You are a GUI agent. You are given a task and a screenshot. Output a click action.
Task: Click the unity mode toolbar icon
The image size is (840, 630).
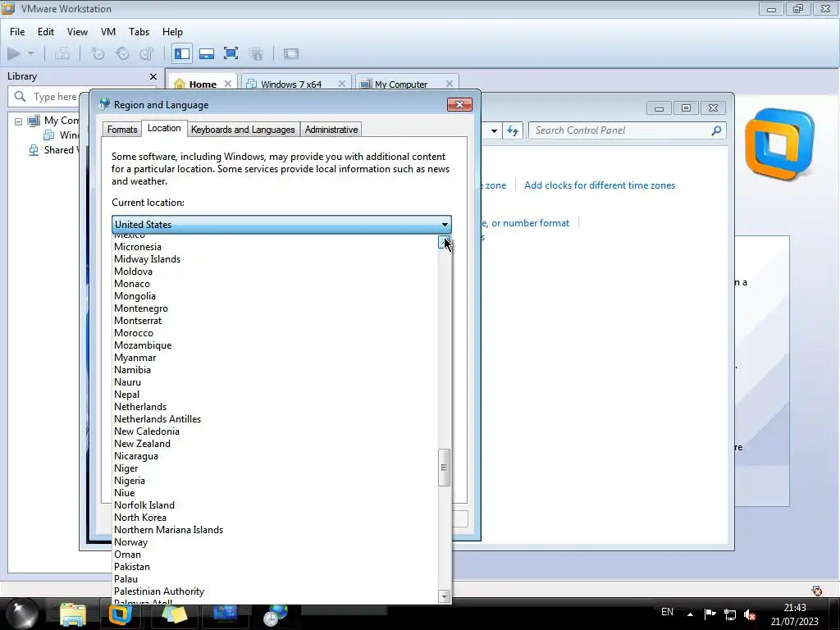click(256, 53)
